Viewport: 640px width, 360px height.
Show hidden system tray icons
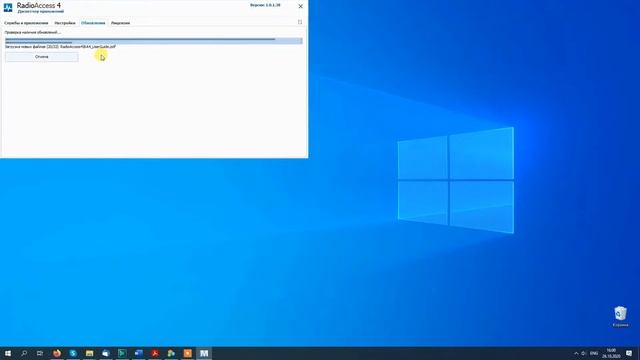pyautogui.click(x=576, y=353)
